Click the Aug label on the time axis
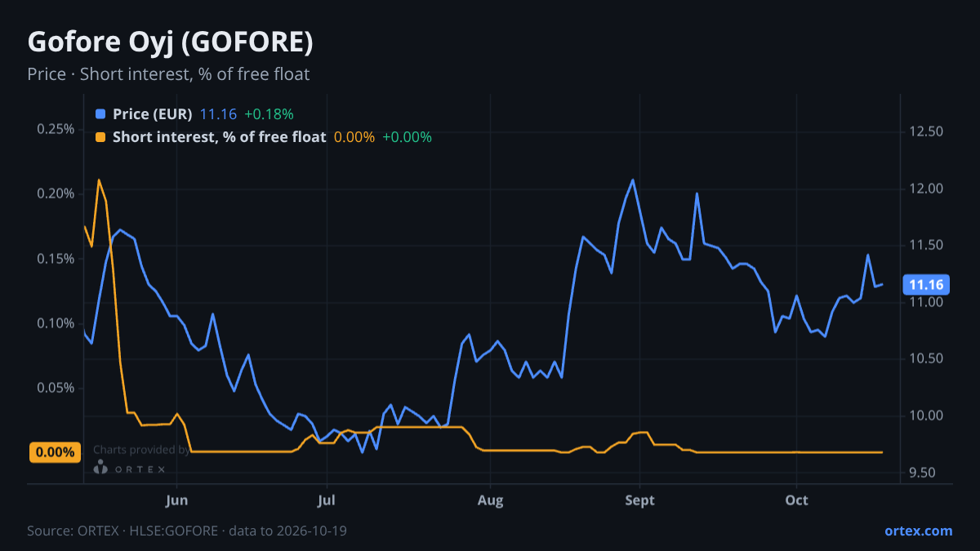Viewport: 980px width, 551px height. (490, 500)
